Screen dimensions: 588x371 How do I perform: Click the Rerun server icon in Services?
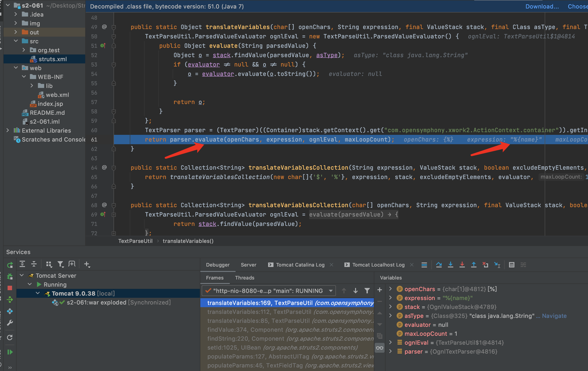click(x=10, y=265)
